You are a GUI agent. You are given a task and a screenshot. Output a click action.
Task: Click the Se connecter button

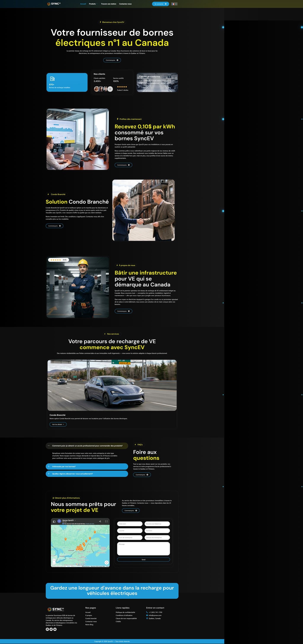[161, 4]
